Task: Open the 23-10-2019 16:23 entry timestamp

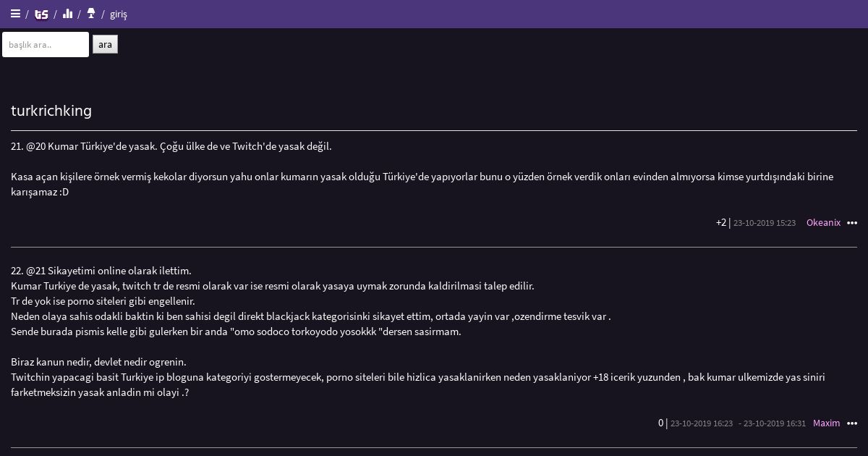Action: click(702, 423)
